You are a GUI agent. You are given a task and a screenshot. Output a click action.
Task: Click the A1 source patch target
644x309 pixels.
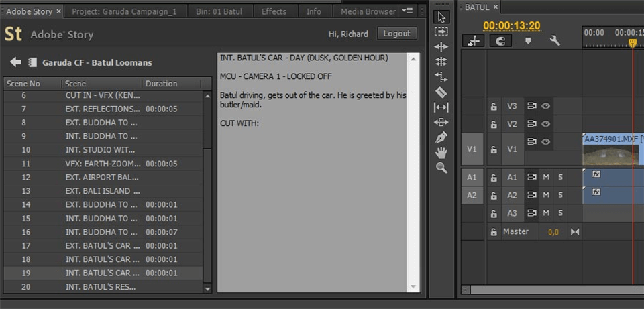coord(472,177)
